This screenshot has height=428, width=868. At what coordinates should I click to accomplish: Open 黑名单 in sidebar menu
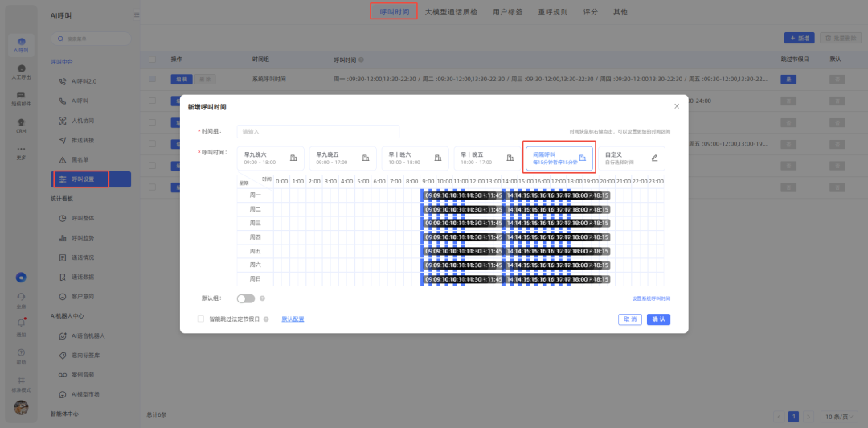tap(81, 159)
